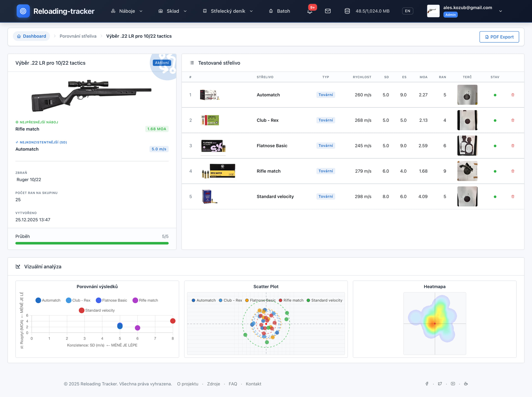Open the Facebook footer icon
This screenshot has width=532, height=397.
(x=427, y=384)
